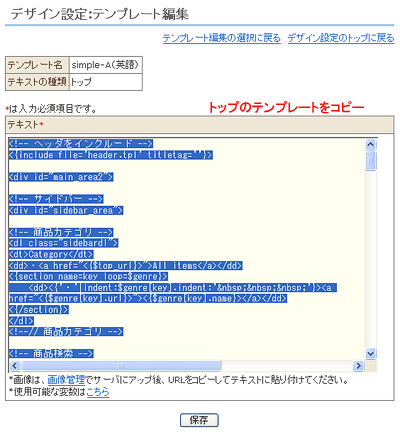The height and width of the screenshot is (437, 400).
Task: Click the <dt>Category</dt> line
Action: click(51, 254)
